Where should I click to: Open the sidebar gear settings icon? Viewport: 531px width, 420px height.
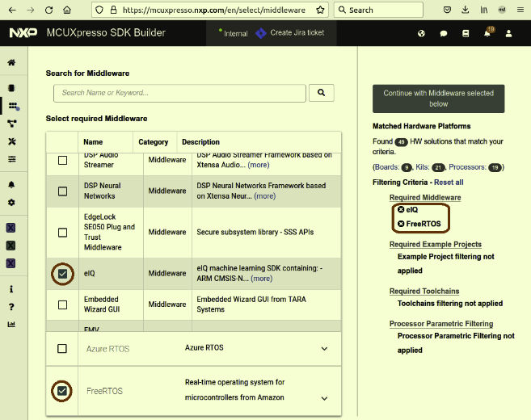coord(11,203)
